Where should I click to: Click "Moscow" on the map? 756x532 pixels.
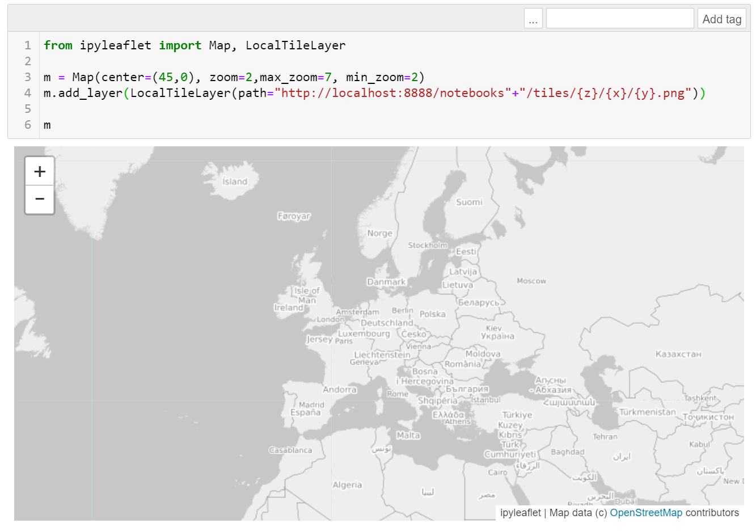[531, 280]
